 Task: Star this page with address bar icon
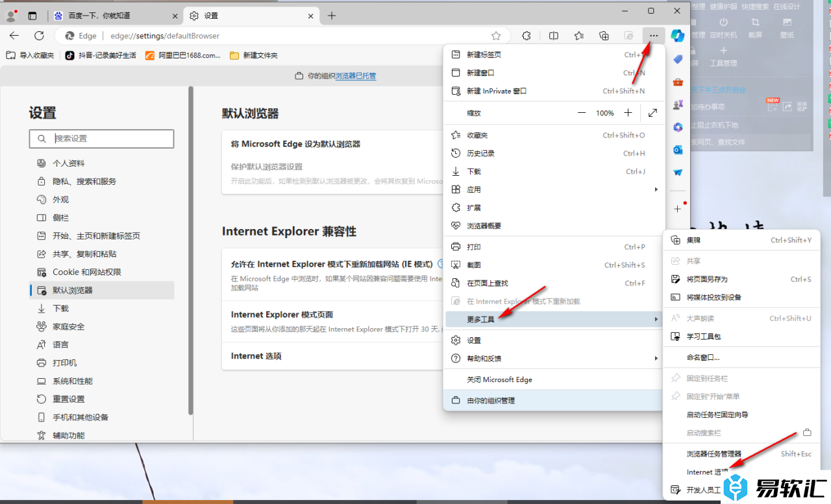coord(496,36)
